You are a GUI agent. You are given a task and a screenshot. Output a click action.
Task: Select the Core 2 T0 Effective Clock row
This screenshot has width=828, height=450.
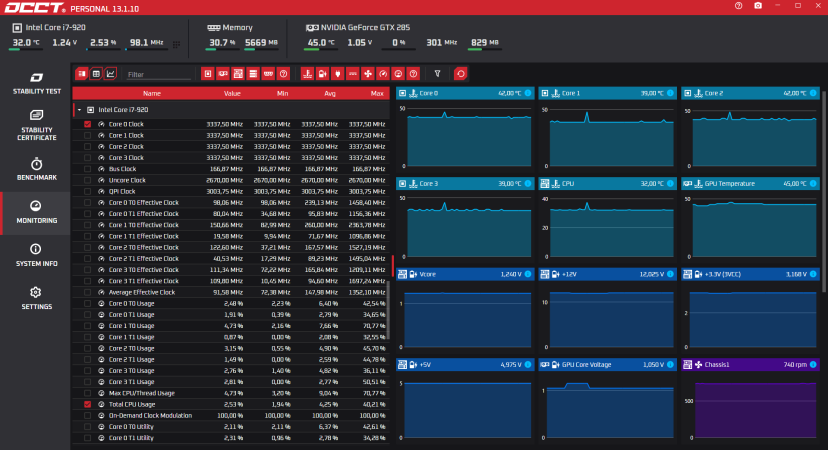[231, 247]
